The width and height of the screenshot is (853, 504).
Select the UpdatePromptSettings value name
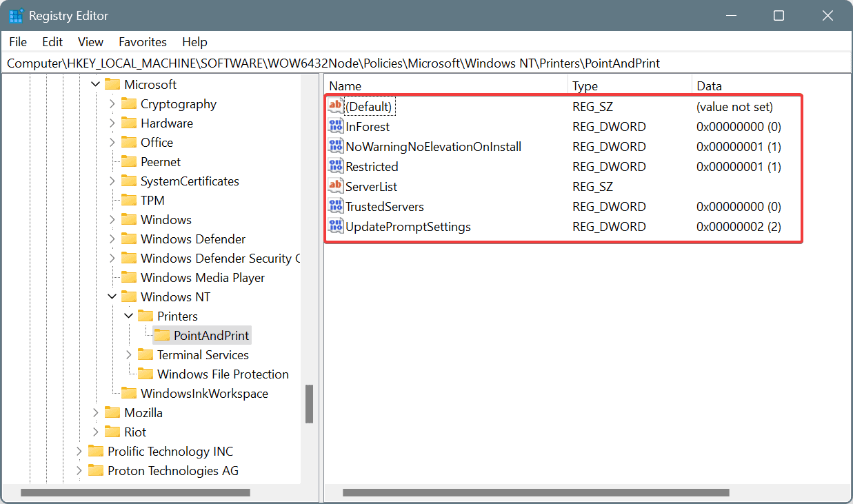tap(408, 226)
